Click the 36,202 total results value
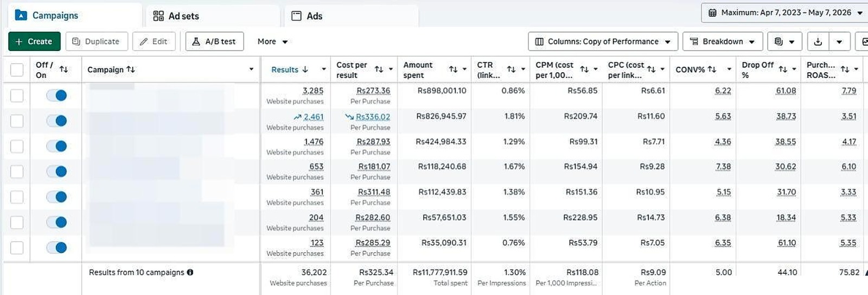The image size is (868, 295). coord(314,272)
